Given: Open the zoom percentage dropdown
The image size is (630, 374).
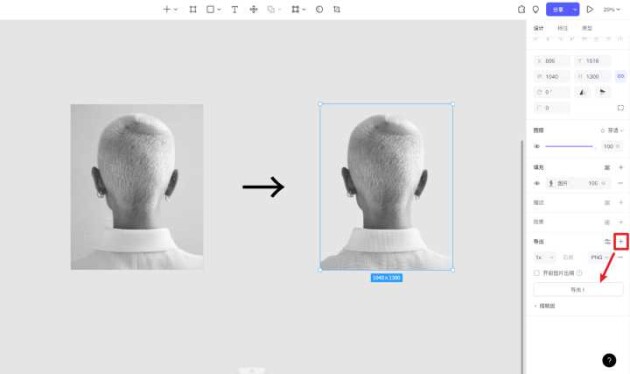Looking at the screenshot, I should [611, 9].
